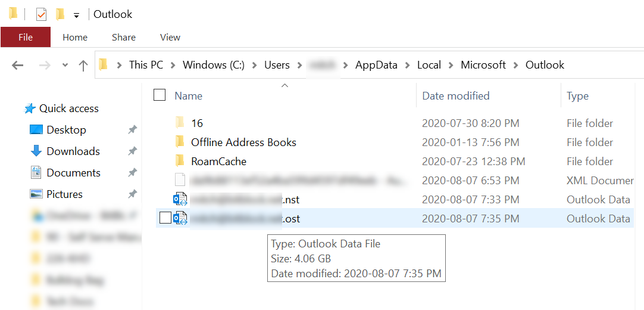Click the RoamCache folder icon
Viewport: 644px width, 310px height.
click(x=180, y=161)
